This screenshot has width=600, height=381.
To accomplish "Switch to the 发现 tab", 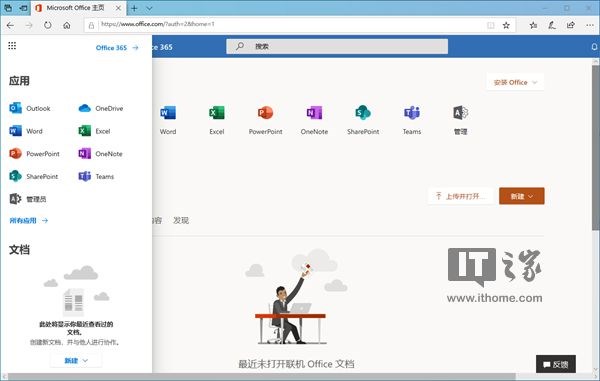I will 181,220.
